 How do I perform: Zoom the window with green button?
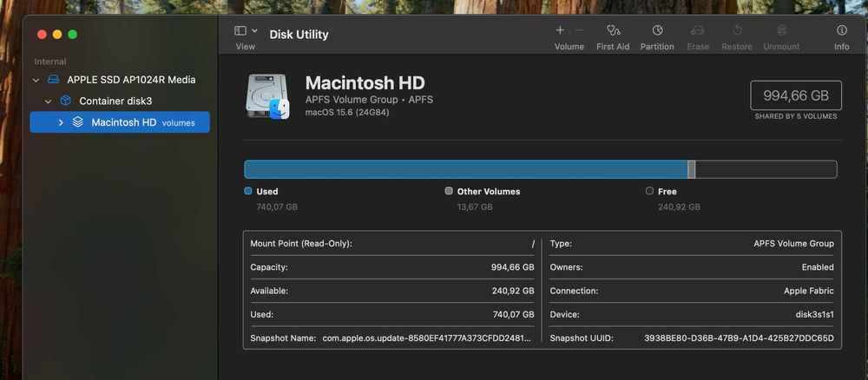(x=73, y=35)
